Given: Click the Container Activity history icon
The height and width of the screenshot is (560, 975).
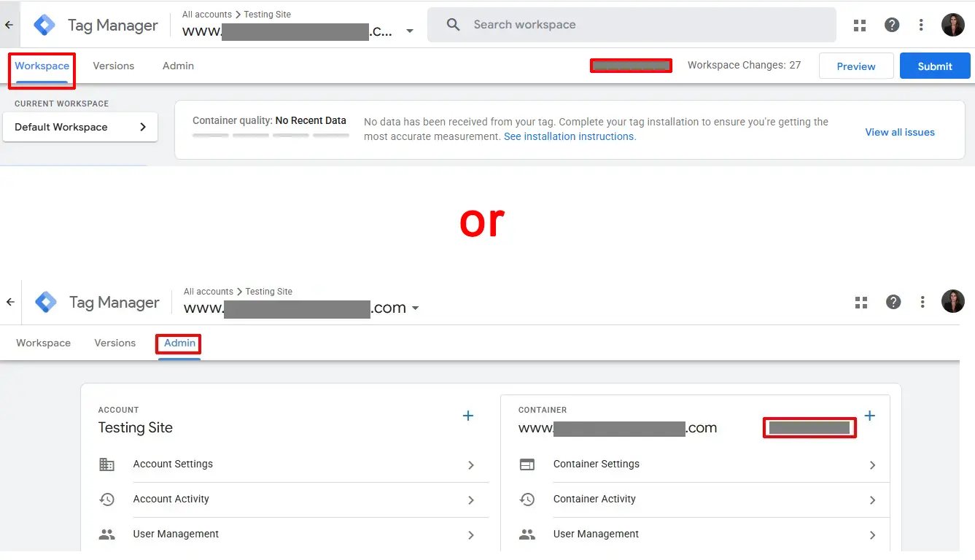Looking at the screenshot, I should coord(527,499).
